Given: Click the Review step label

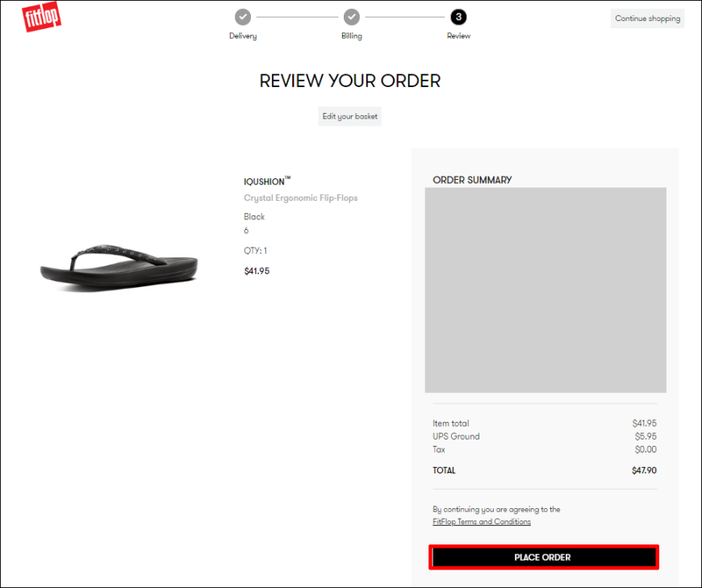Looking at the screenshot, I should coord(458,35).
